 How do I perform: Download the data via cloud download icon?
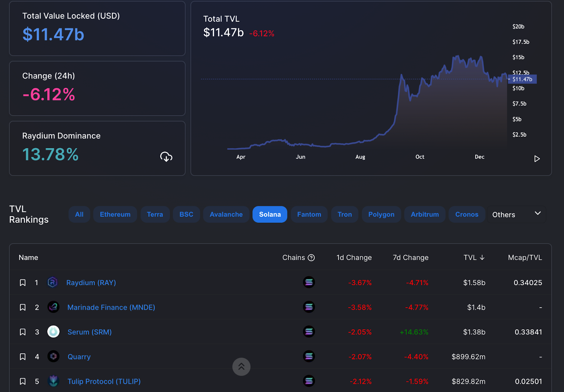(166, 157)
